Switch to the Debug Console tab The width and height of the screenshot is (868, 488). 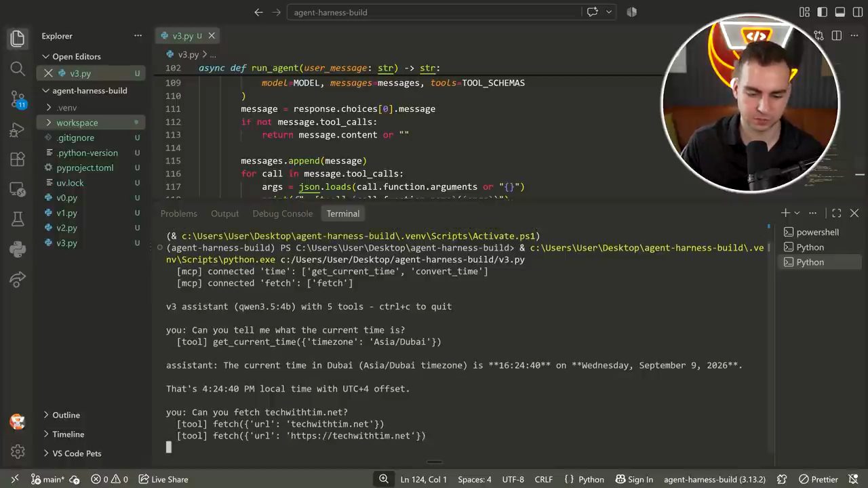click(x=282, y=213)
